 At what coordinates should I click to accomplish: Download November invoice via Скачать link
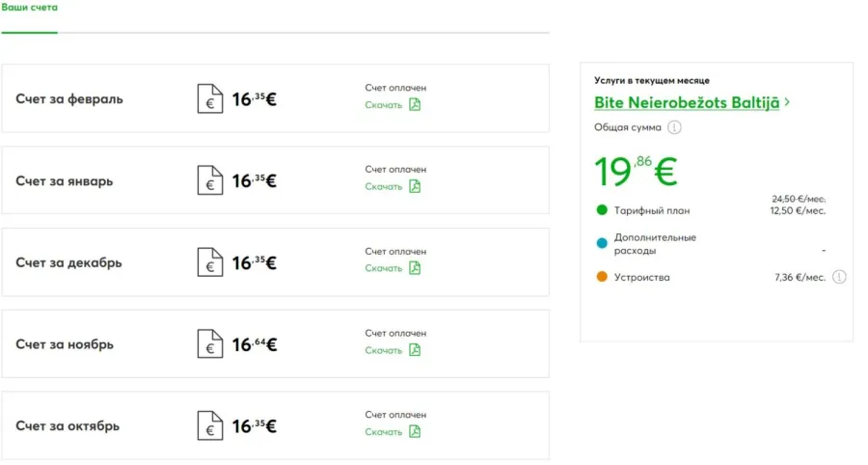[384, 350]
